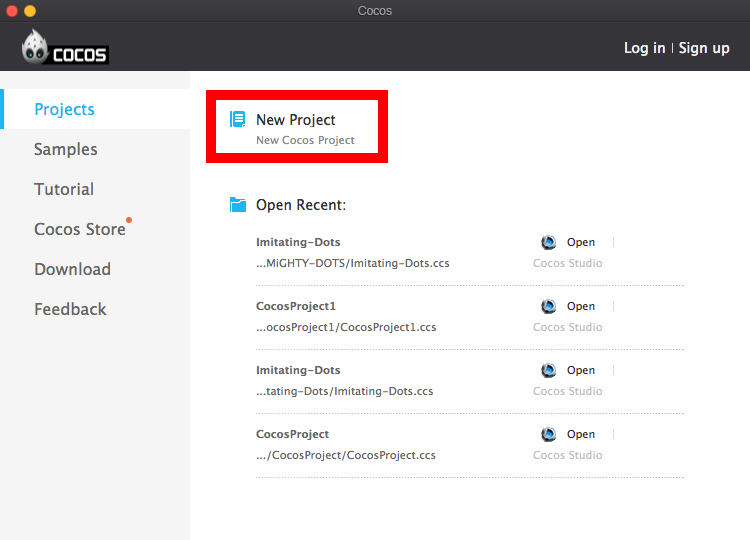Click the CocosProject project name
750x540 pixels.
point(292,434)
